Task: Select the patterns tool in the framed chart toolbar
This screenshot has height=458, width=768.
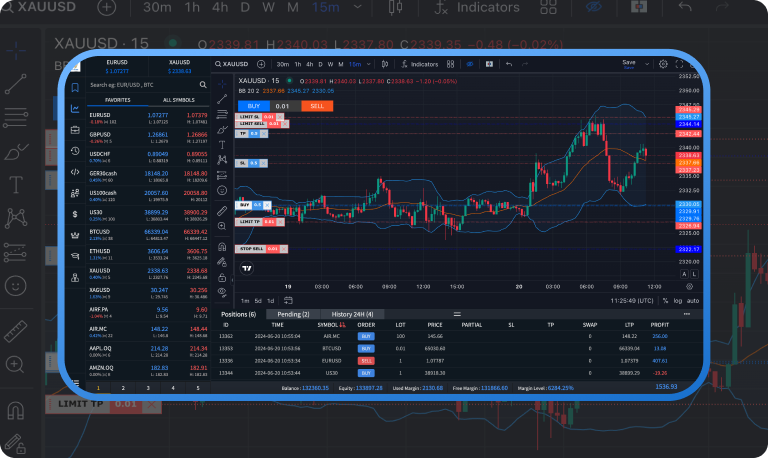Action: coord(222,160)
